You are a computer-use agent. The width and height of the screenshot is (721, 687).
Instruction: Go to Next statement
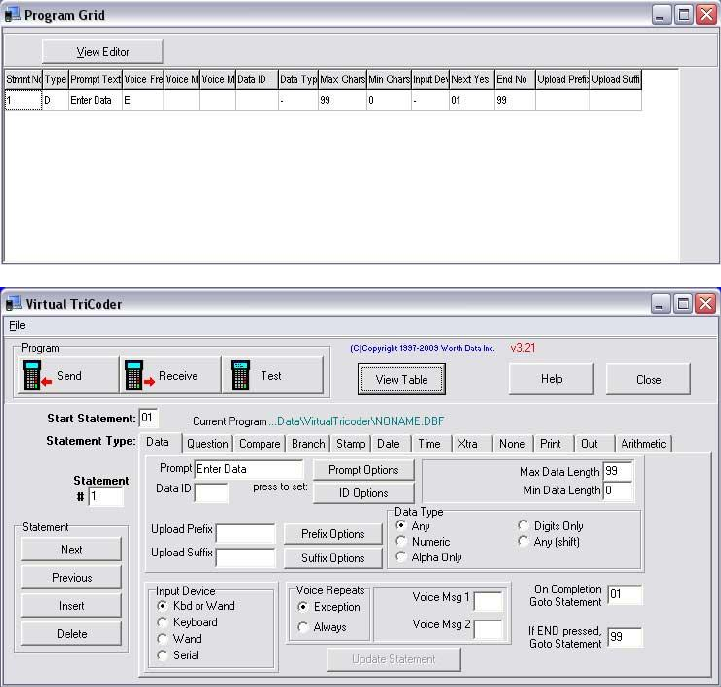72,550
